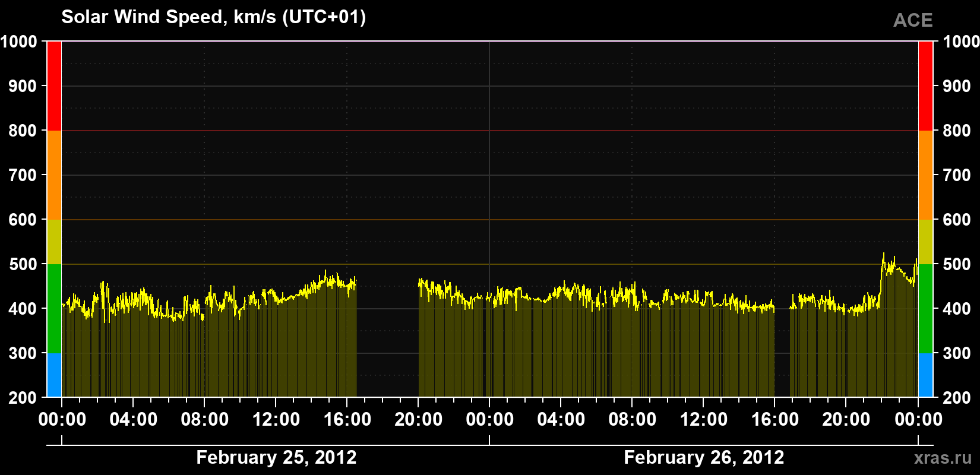Click the 600 label on right axis

tap(957, 220)
